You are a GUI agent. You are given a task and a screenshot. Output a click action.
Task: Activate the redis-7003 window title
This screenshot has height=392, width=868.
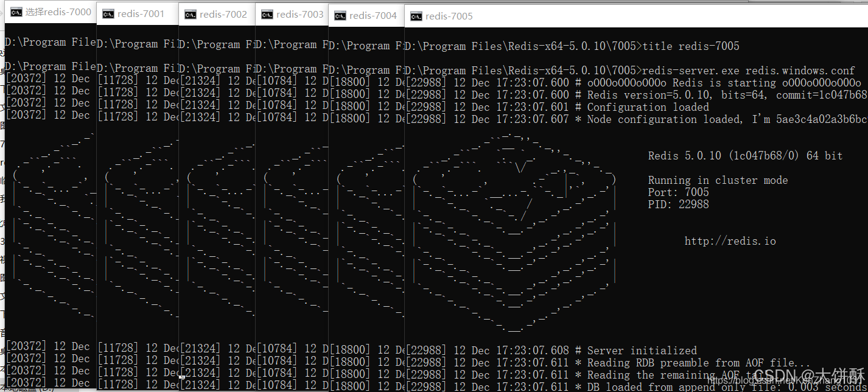[x=299, y=15]
